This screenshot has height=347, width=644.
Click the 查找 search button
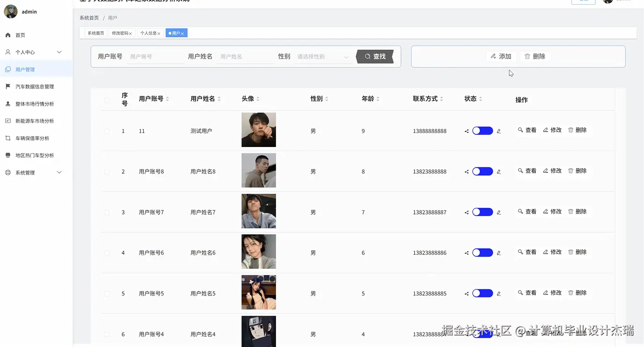pyautogui.click(x=375, y=56)
